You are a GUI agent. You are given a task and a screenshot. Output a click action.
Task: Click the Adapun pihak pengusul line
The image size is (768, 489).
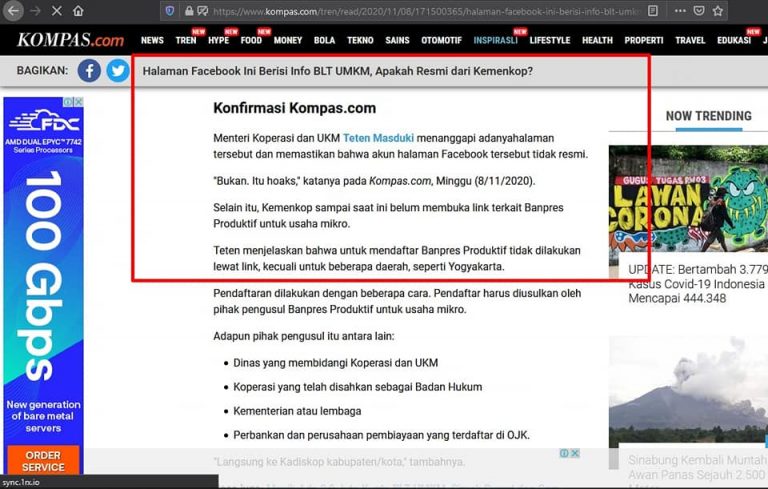(x=304, y=336)
